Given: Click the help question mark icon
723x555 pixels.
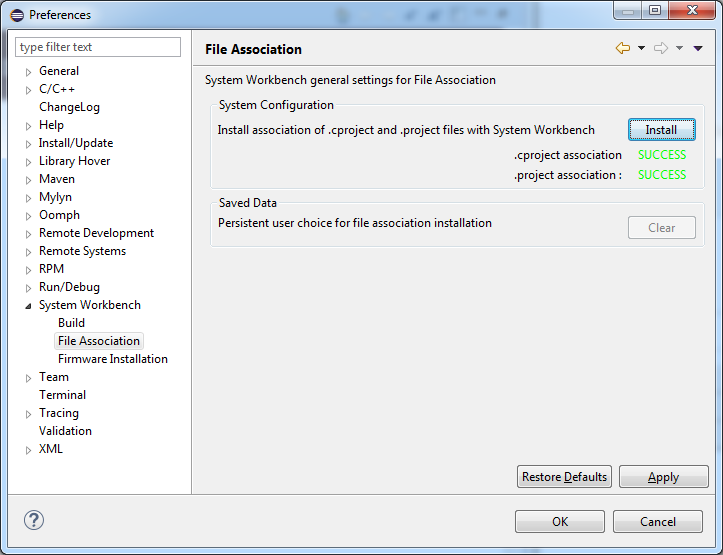Looking at the screenshot, I should coord(34,520).
